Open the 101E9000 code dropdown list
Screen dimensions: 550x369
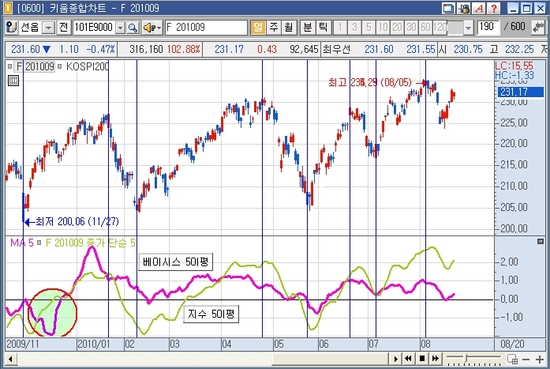(x=120, y=28)
